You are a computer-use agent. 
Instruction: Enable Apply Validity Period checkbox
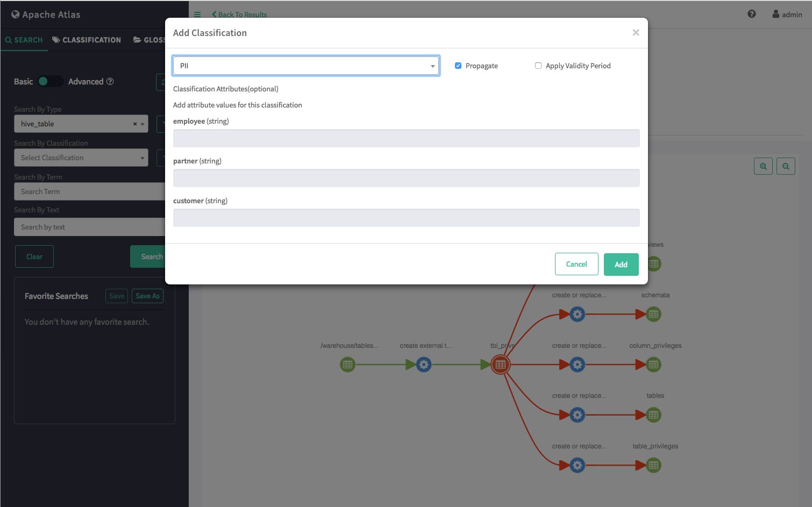click(x=538, y=66)
